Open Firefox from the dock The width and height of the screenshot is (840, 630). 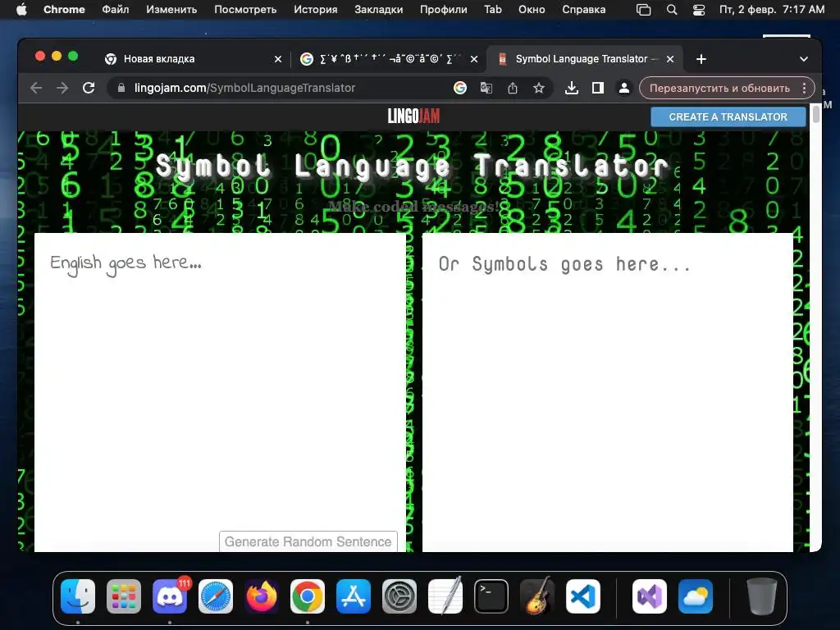(x=262, y=596)
